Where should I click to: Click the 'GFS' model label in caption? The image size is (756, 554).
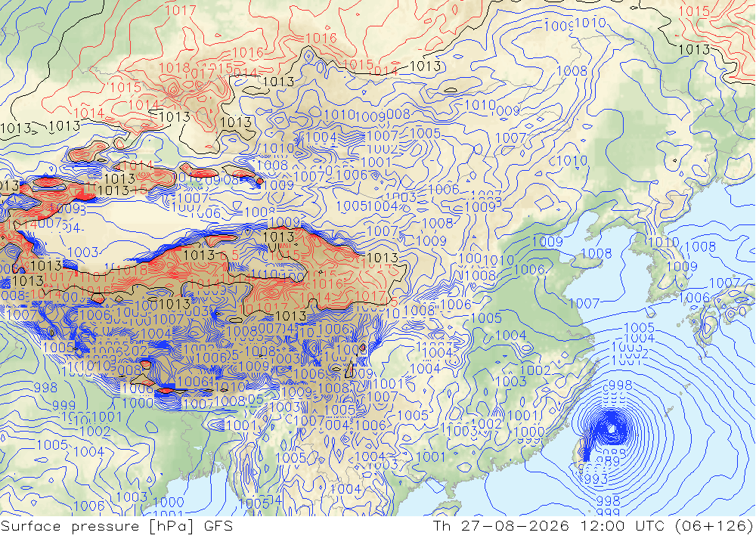click(x=218, y=525)
